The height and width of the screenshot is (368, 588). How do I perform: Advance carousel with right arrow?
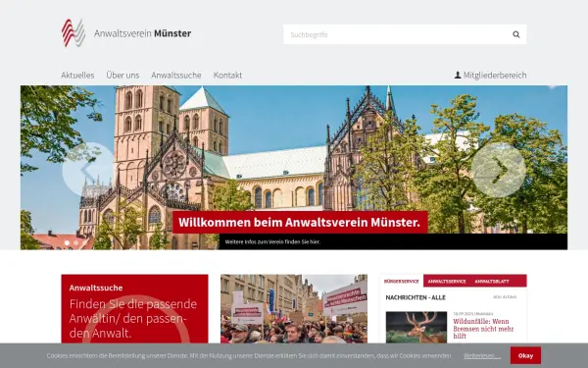[499, 170]
